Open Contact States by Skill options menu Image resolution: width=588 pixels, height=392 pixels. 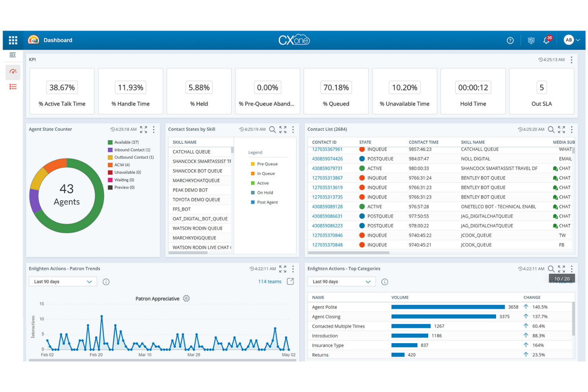293,129
